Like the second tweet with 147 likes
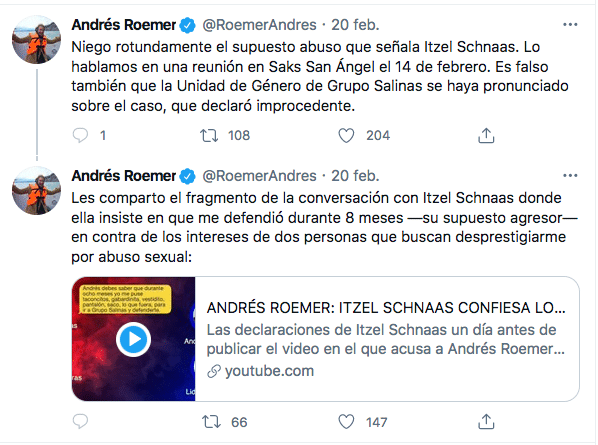 [x=346, y=422]
